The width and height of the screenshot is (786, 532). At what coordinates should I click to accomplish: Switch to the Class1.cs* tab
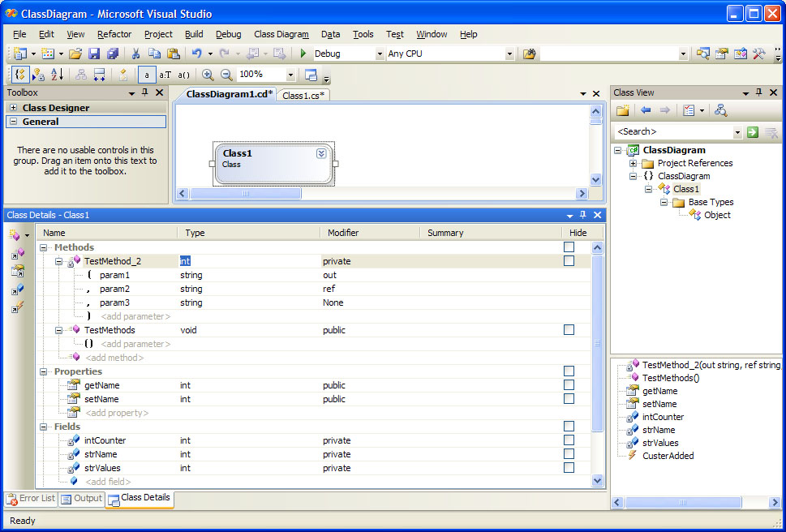pos(303,95)
